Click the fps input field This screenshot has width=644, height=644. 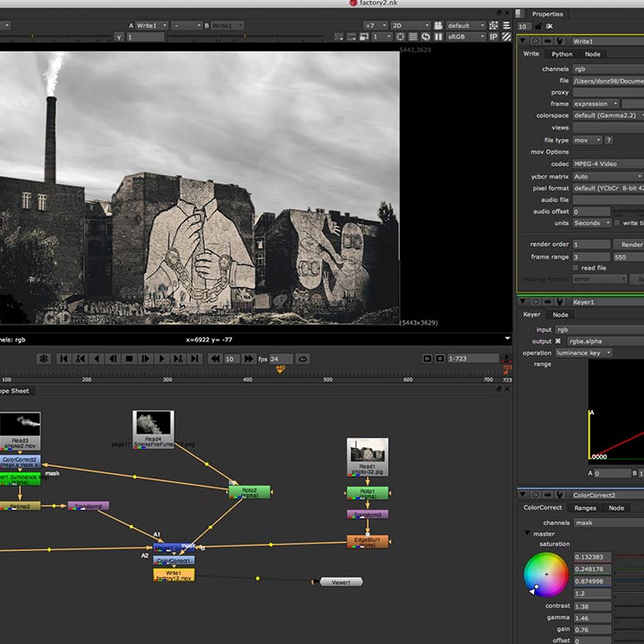281,359
